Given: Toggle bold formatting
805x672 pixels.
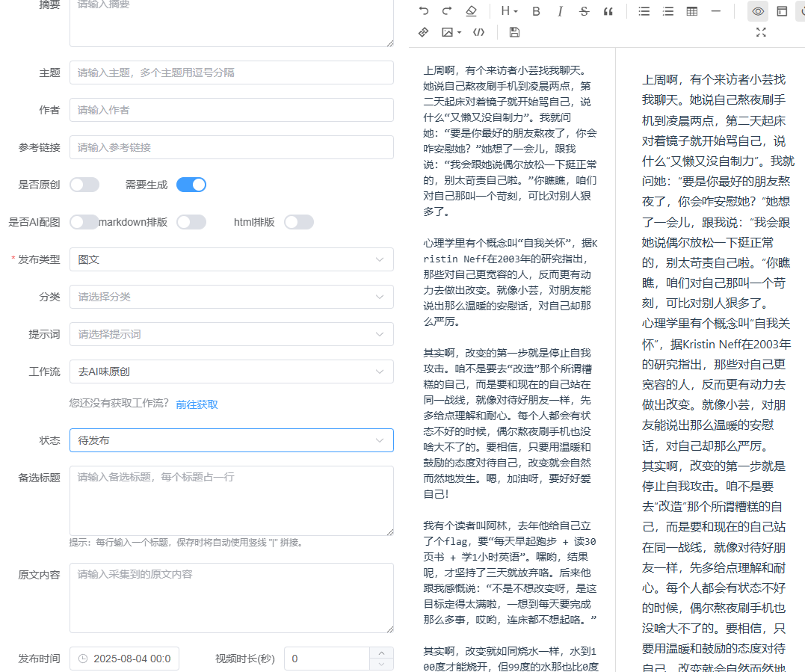Looking at the screenshot, I should [x=536, y=10].
